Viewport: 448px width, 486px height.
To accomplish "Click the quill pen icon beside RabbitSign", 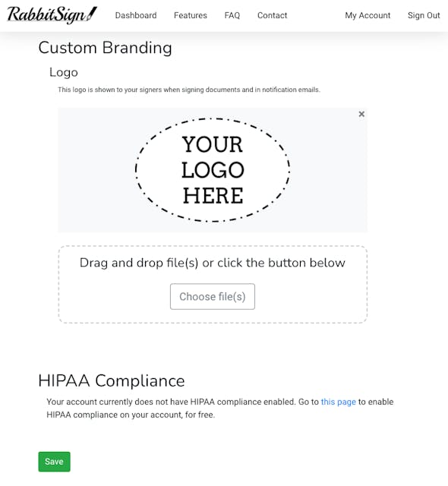I will tap(92, 14).
